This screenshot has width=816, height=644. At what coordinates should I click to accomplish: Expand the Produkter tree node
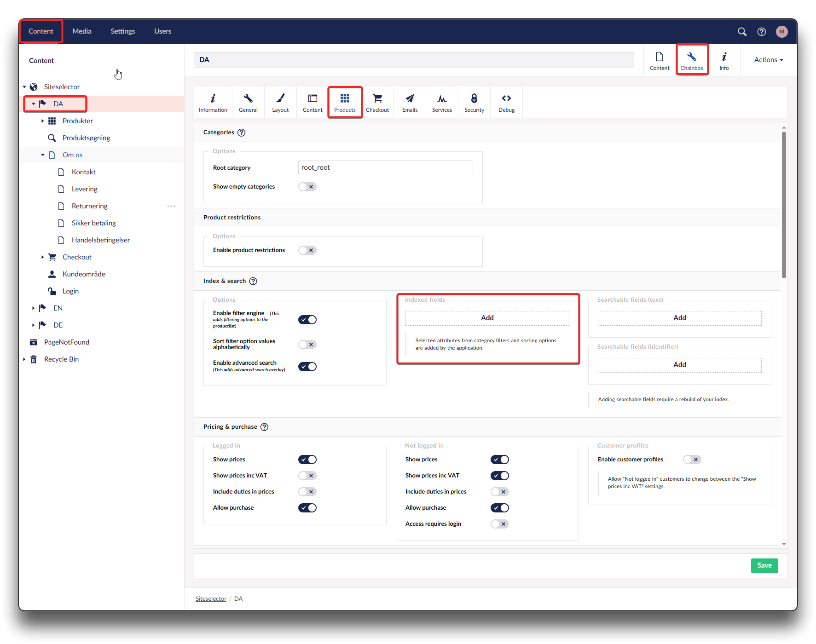click(x=42, y=121)
